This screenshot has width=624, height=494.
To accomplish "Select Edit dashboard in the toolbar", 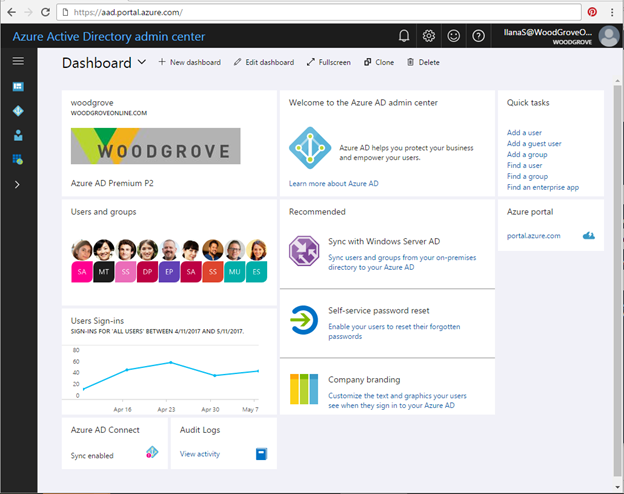I will point(264,62).
